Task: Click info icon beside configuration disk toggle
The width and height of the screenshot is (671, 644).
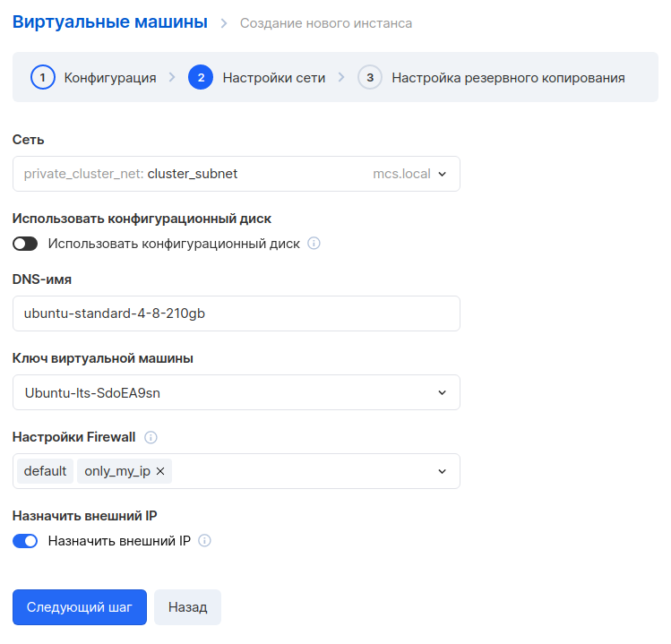Action: [314, 244]
